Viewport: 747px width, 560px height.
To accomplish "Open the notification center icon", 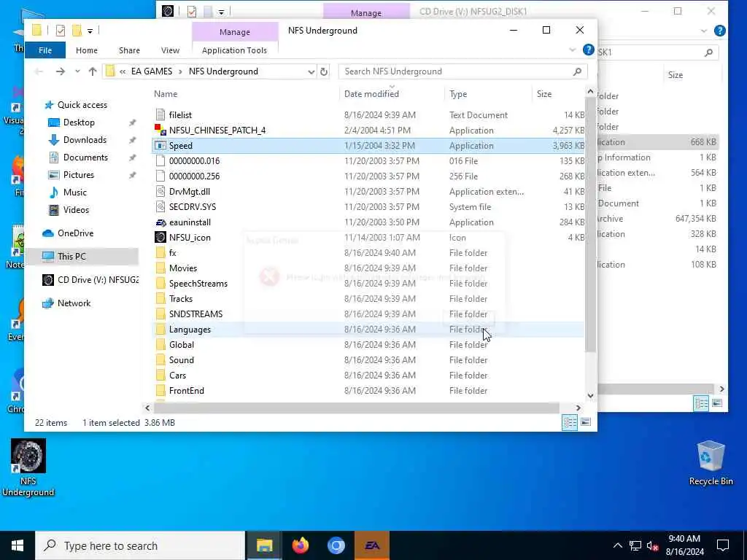I will [x=723, y=545].
